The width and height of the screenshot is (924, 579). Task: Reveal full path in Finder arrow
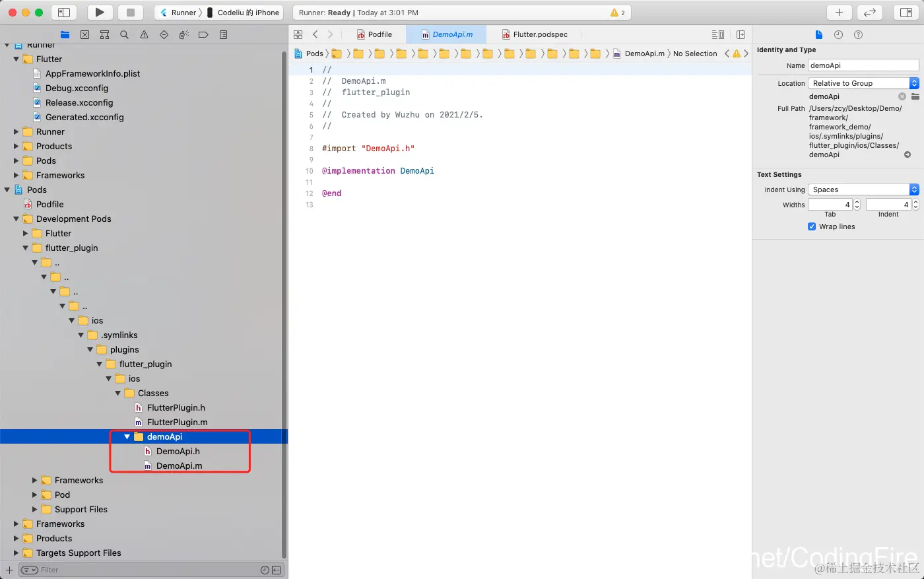pos(907,154)
